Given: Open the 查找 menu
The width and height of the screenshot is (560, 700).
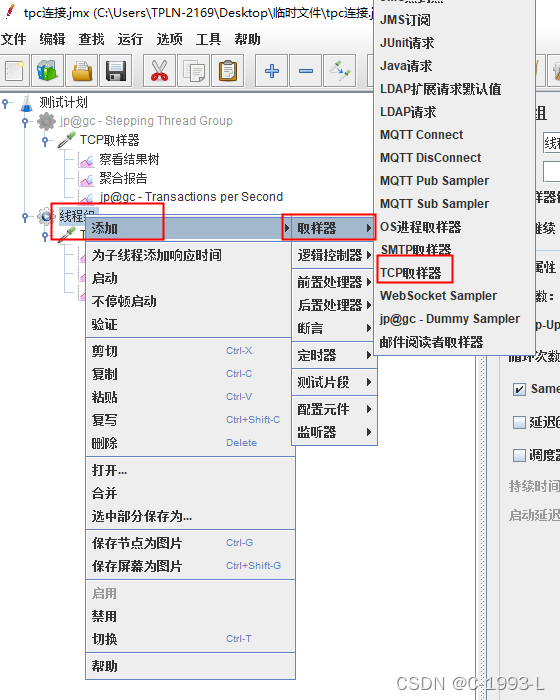Looking at the screenshot, I should (92, 39).
